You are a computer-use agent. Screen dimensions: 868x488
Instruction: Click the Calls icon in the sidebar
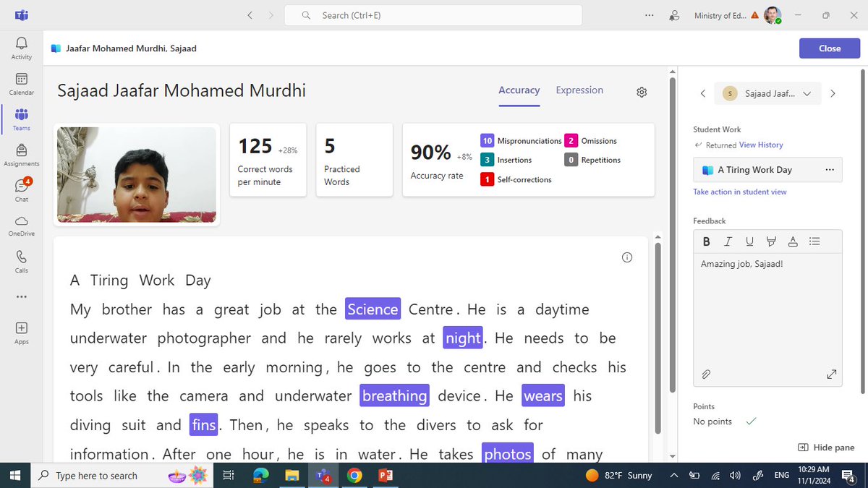[21, 259]
